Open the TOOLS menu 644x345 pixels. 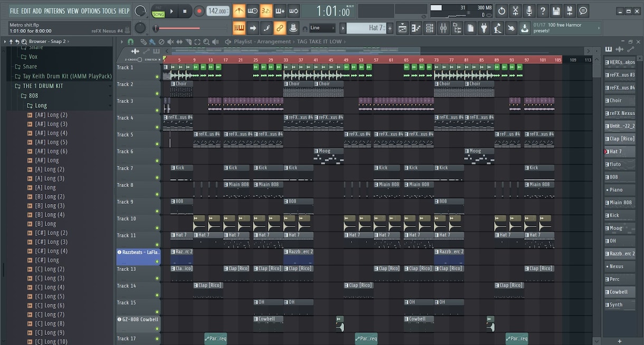click(x=109, y=11)
